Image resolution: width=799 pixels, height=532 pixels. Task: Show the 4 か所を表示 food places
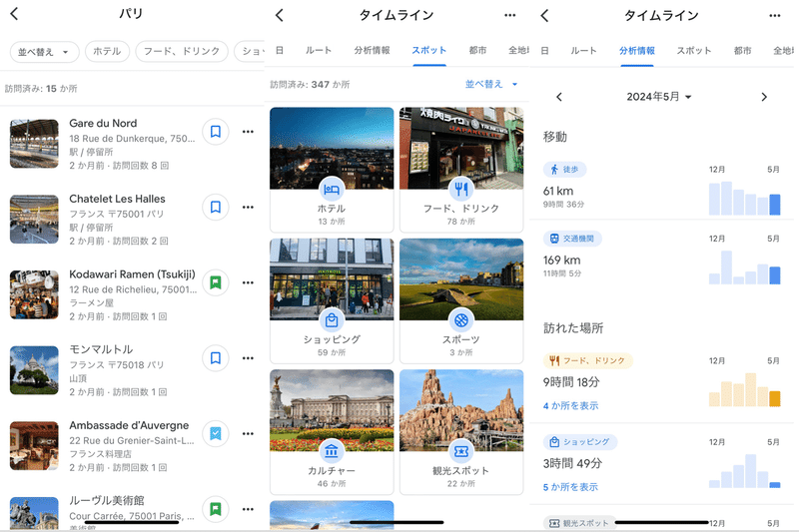coord(570,406)
